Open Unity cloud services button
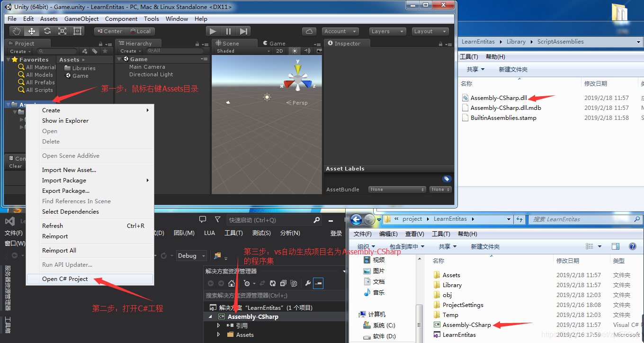 [x=309, y=31]
